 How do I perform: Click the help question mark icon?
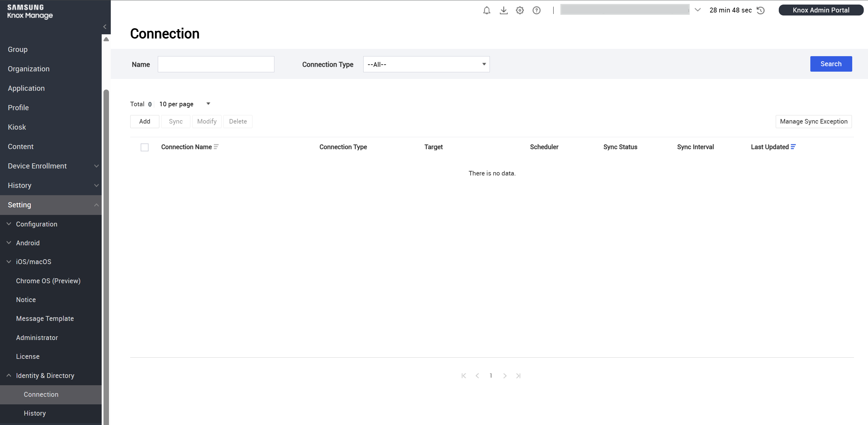pos(537,10)
